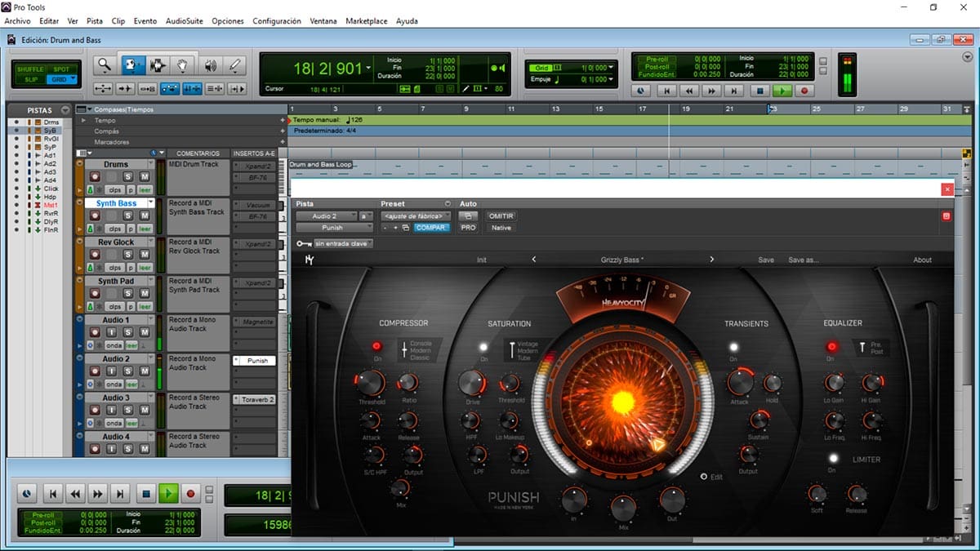Open the Empuje nudge value dropdown
The width and height of the screenshot is (980, 551).
pyautogui.click(x=612, y=79)
